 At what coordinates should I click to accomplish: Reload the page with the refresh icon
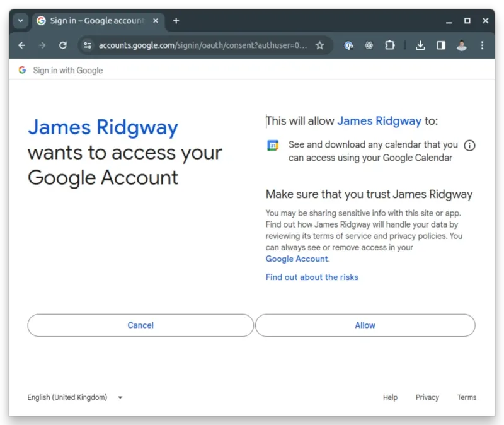point(63,45)
